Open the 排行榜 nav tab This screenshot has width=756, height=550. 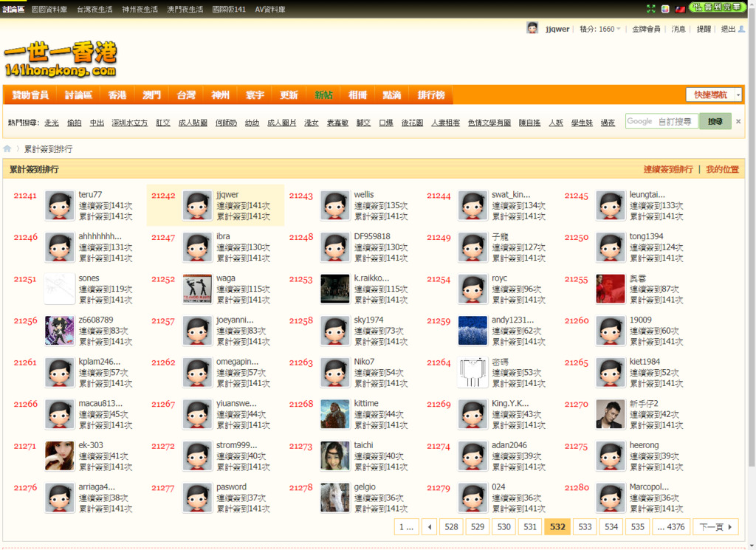(x=431, y=95)
